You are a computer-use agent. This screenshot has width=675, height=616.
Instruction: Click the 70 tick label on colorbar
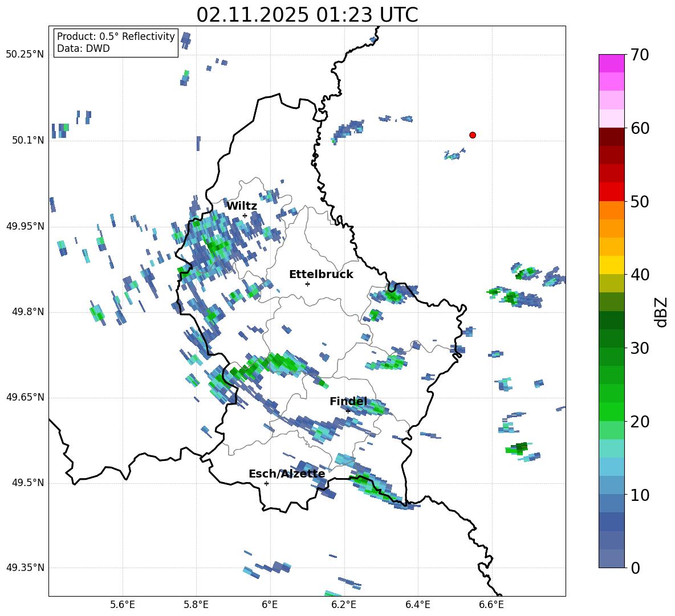point(640,55)
